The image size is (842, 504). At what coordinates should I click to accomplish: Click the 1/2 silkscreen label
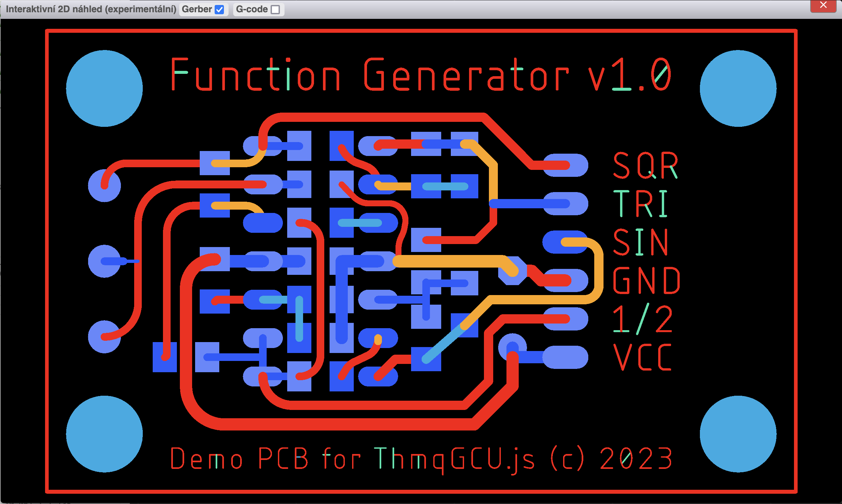(643, 319)
